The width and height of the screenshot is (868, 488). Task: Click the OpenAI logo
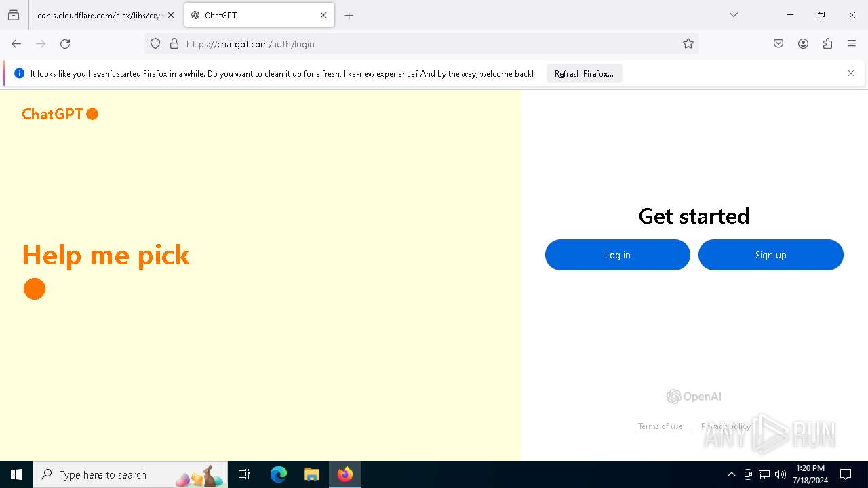coord(694,396)
